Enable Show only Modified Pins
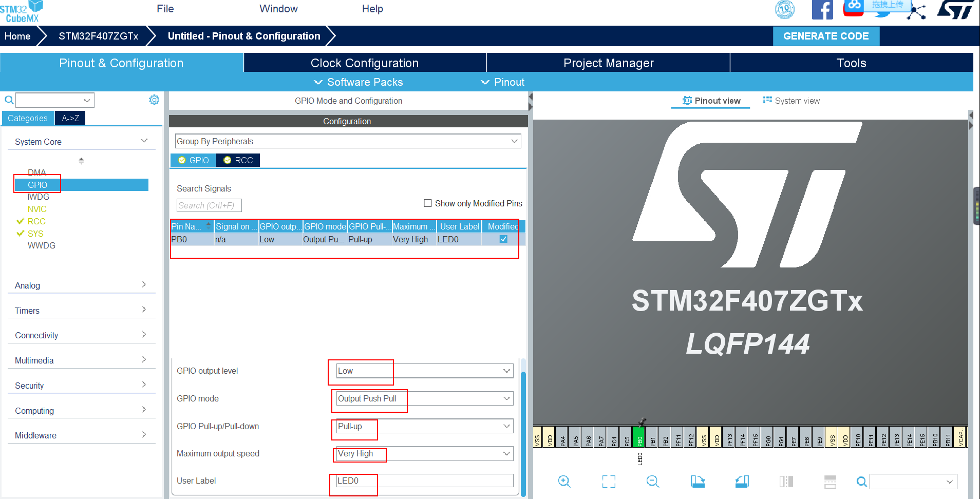This screenshot has height=499, width=980. [427, 203]
